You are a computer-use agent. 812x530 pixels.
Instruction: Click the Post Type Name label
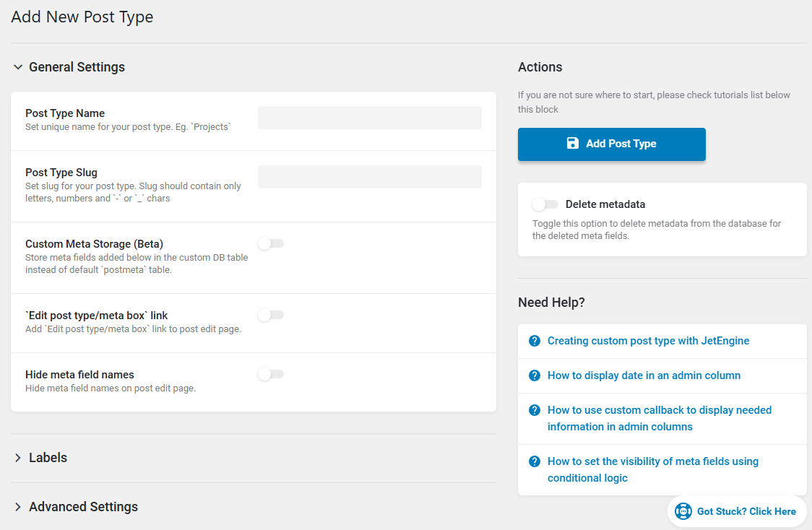65,113
